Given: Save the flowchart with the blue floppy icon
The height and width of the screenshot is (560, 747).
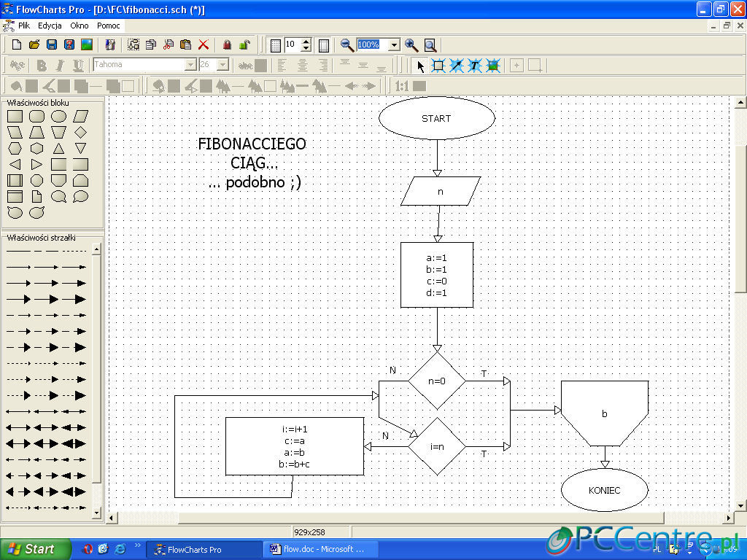Looking at the screenshot, I should coord(52,45).
